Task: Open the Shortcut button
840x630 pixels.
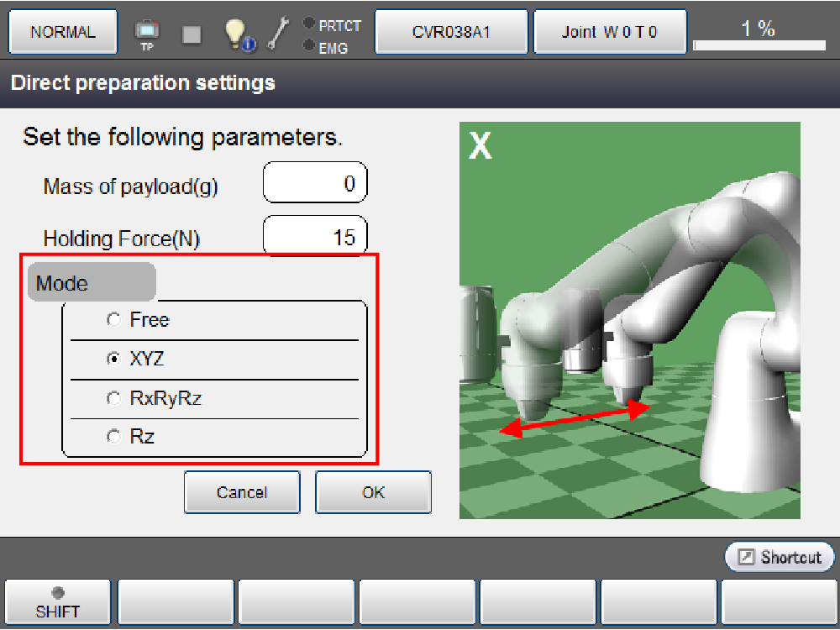Action: click(780, 557)
